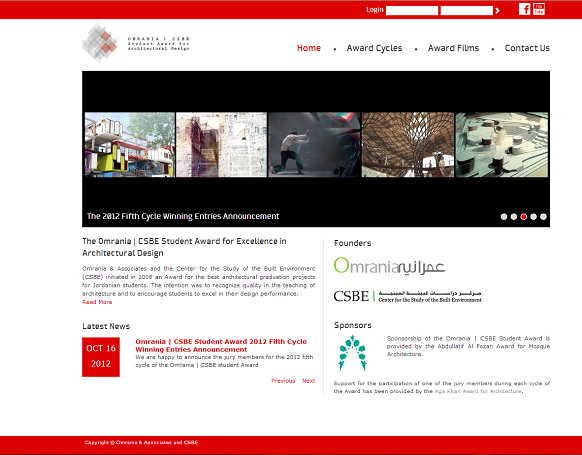582x455 pixels.
Task: Click the Omrania CSBE award logo
Action: pos(136,43)
